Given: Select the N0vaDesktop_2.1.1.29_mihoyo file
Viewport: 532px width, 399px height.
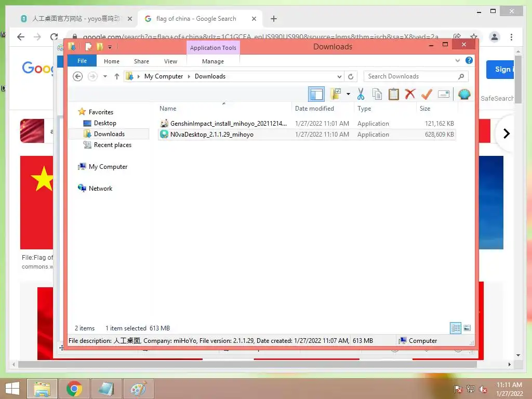Looking at the screenshot, I should [307, 135].
